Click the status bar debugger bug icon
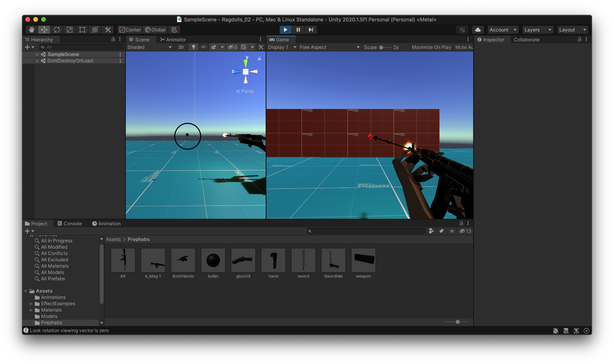This screenshot has width=614, height=364. click(556, 331)
